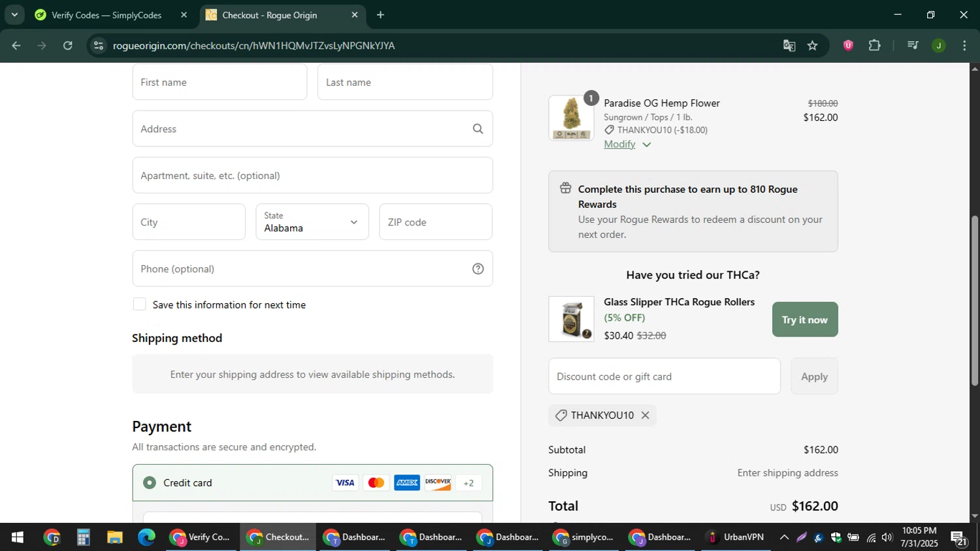Screen dimensions: 980x551
Task: Click the discount tag icon under the product
Action: (x=610, y=130)
